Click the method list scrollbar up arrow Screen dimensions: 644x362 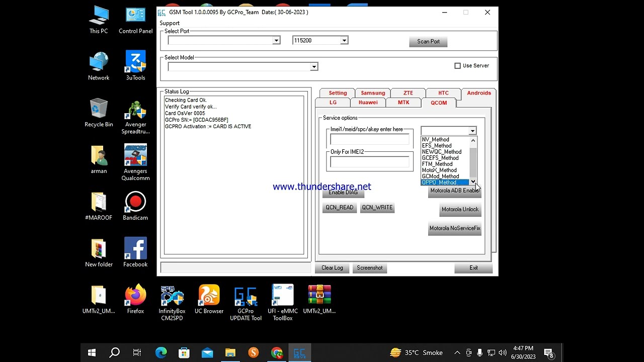point(473,140)
